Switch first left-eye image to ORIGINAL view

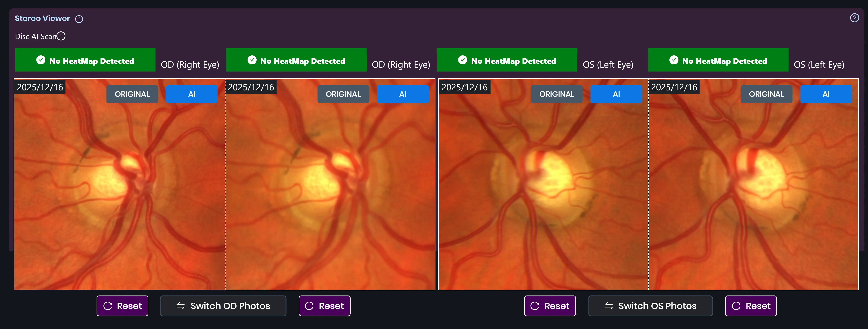point(557,94)
